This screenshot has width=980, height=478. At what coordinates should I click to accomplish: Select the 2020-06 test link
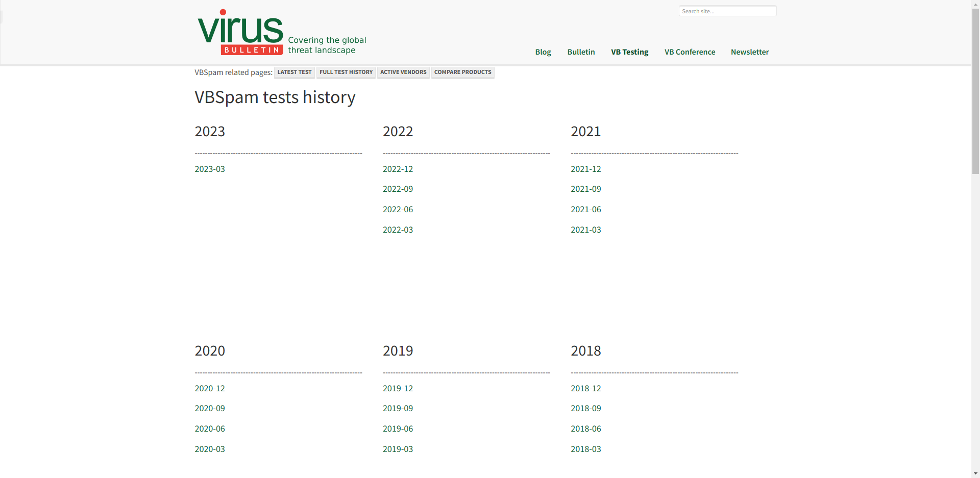pos(210,429)
